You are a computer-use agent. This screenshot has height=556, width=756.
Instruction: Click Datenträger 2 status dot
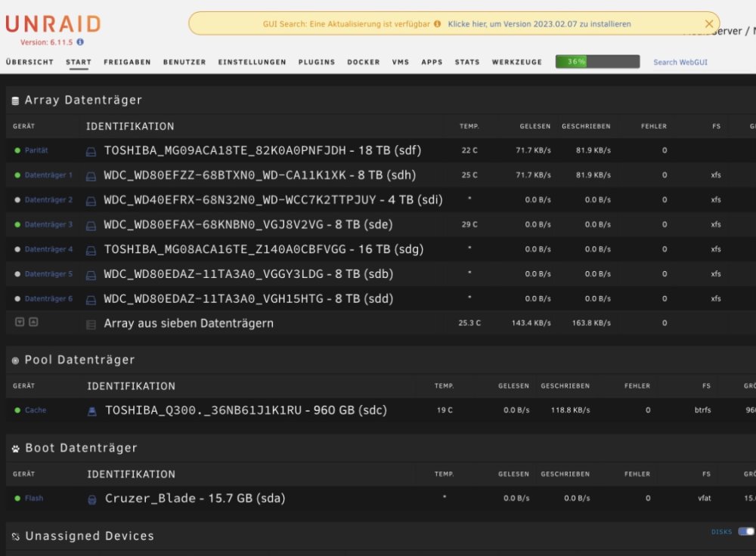(17, 199)
